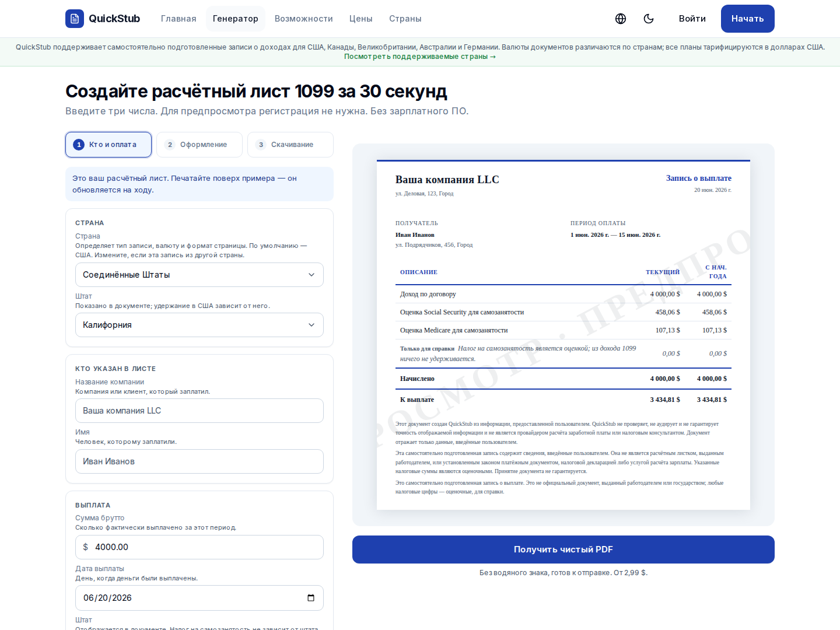Open the Возможности page
The width and height of the screenshot is (840, 630).
coord(304,19)
